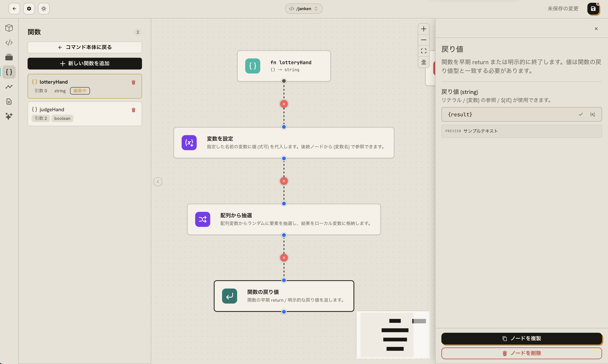Click the back arrow button in top bar

(14, 9)
